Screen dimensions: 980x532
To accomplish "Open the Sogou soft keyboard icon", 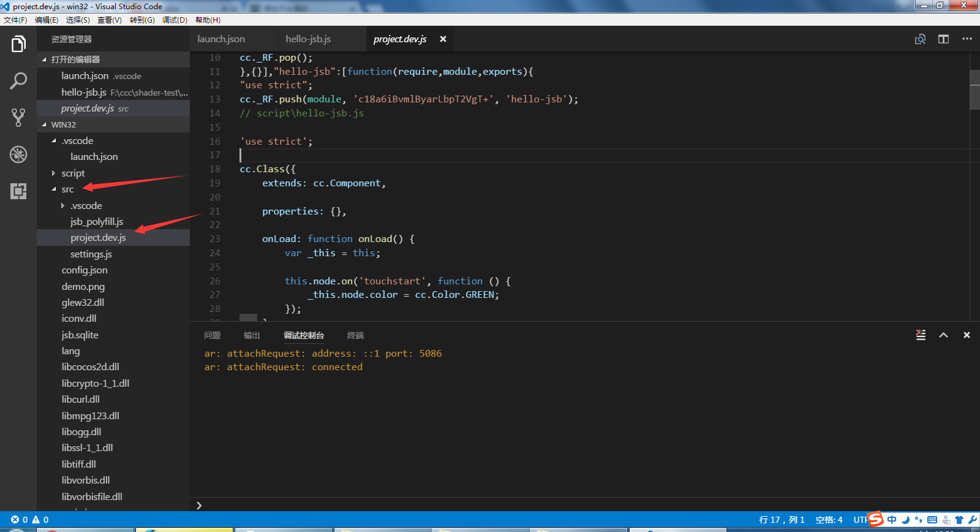I will [x=932, y=520].
